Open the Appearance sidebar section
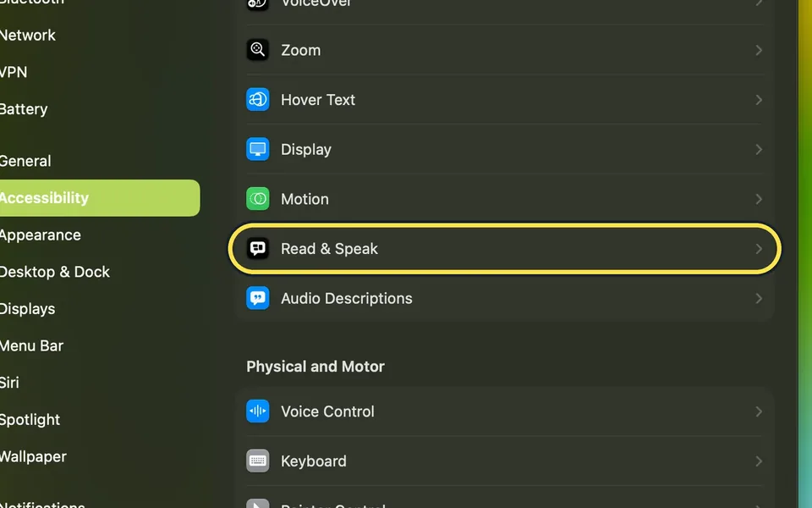Image resolution: width=812 pixels, height=508 pixels. 40,235
